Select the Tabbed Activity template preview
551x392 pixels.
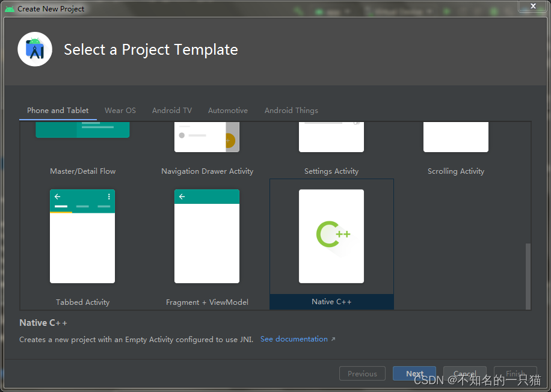pos(82,236)
